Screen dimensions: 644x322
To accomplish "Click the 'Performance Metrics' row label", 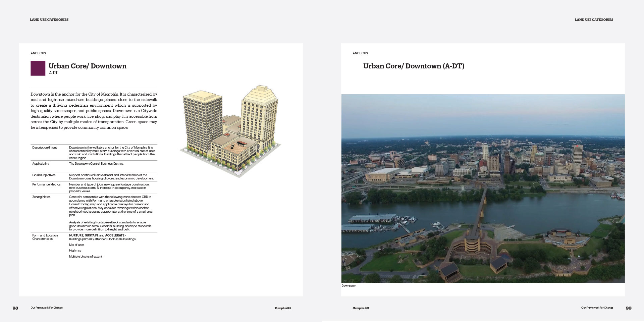I will 46,184.
